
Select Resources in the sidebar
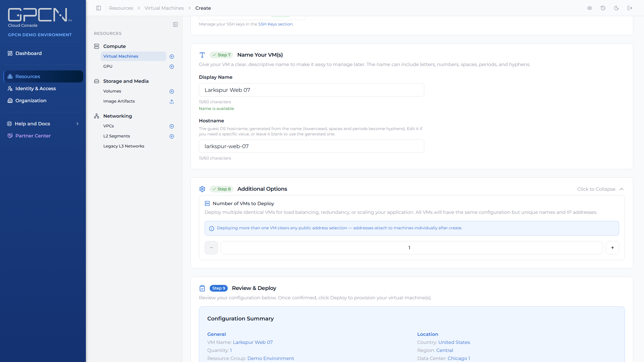43,76
